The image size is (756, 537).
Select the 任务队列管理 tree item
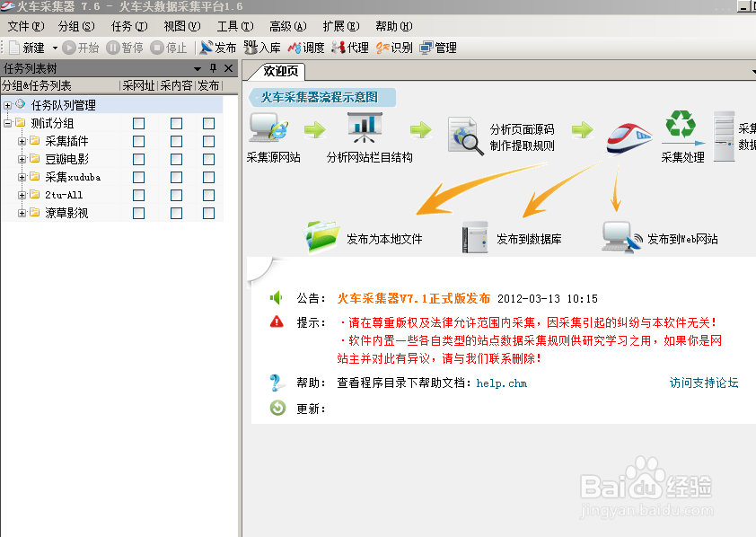pos(63,105)
